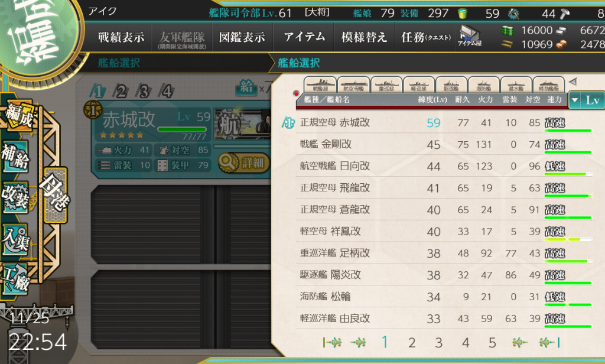605x364 pixels.
Task: Click the 詳細 details button for 赤城改
Action: 244,163
